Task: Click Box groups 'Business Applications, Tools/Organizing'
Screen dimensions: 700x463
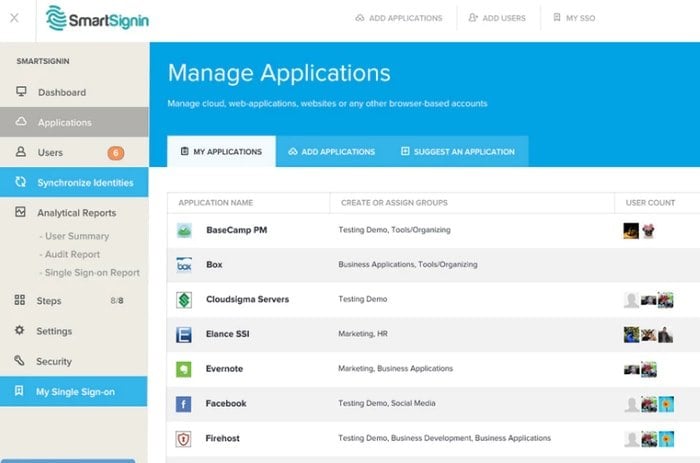Action: coord(408,264)
